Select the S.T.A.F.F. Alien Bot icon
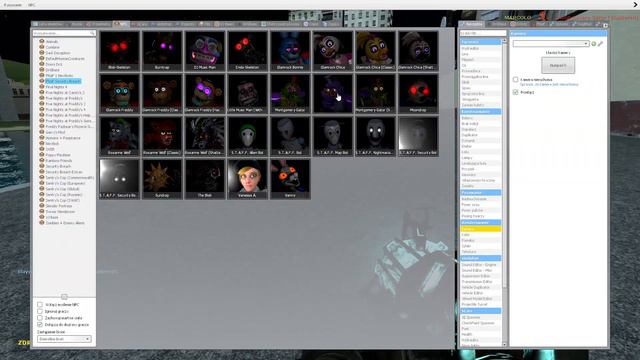The width and height of the screenshot is (640, 360). tap(247, 136)
